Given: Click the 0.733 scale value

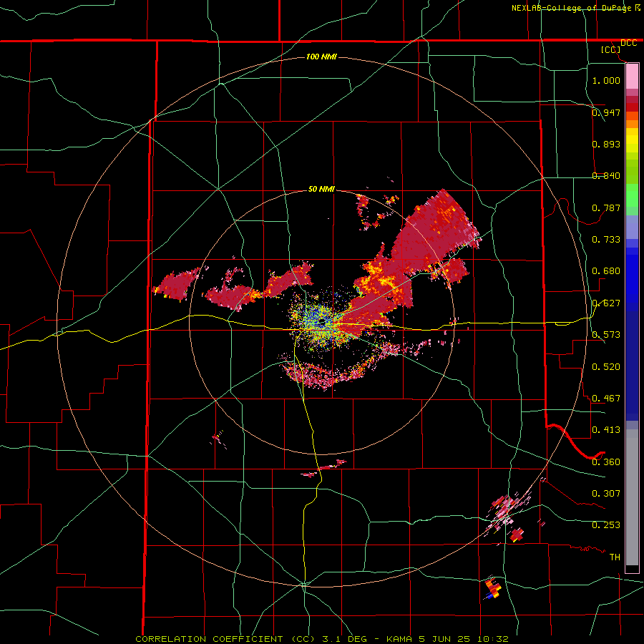Looking at the screenshot, I should (x=606, y=240).
